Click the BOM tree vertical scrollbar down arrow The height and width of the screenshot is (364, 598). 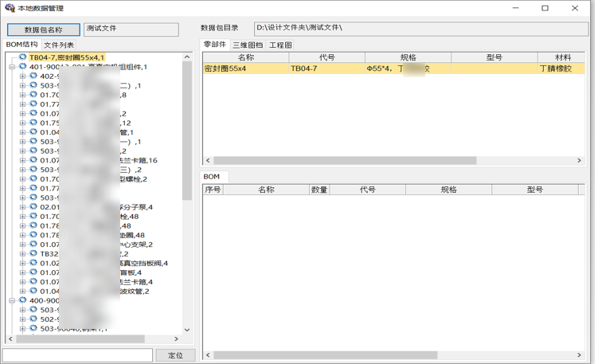pyautogui.click(x=187, y=330)
